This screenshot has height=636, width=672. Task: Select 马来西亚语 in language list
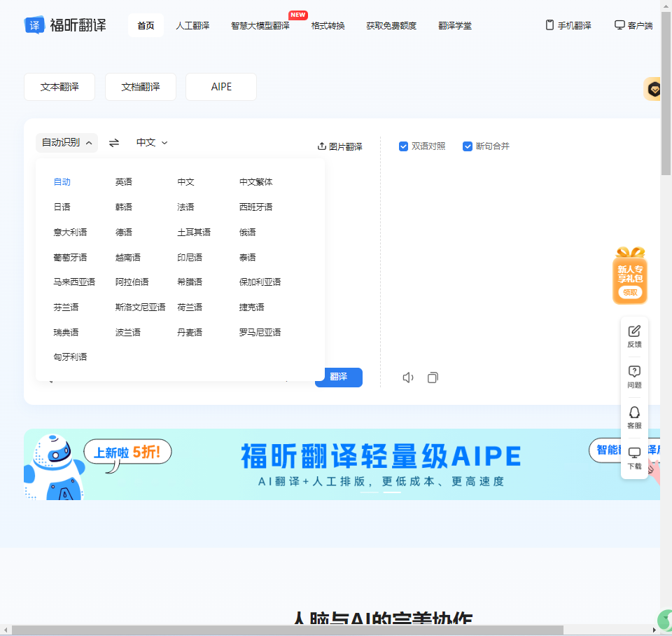tap(74, 282)
